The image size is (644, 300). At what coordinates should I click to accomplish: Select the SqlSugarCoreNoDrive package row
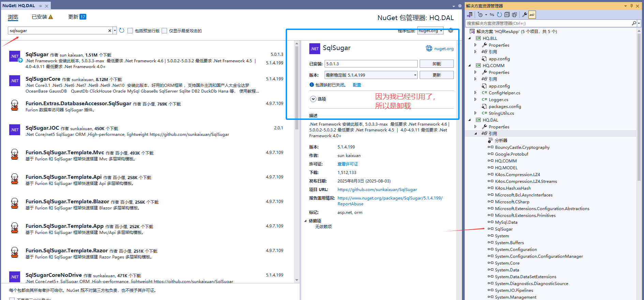pos(147,277)
